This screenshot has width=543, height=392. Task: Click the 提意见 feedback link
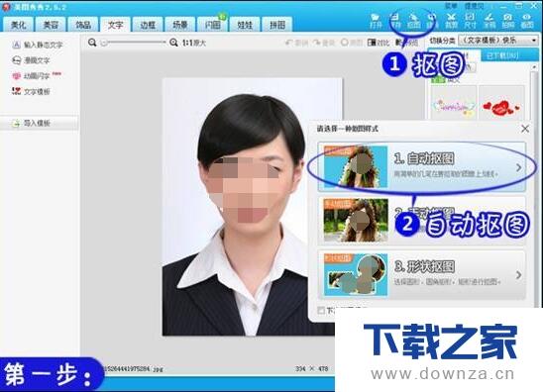pos(474,6)
